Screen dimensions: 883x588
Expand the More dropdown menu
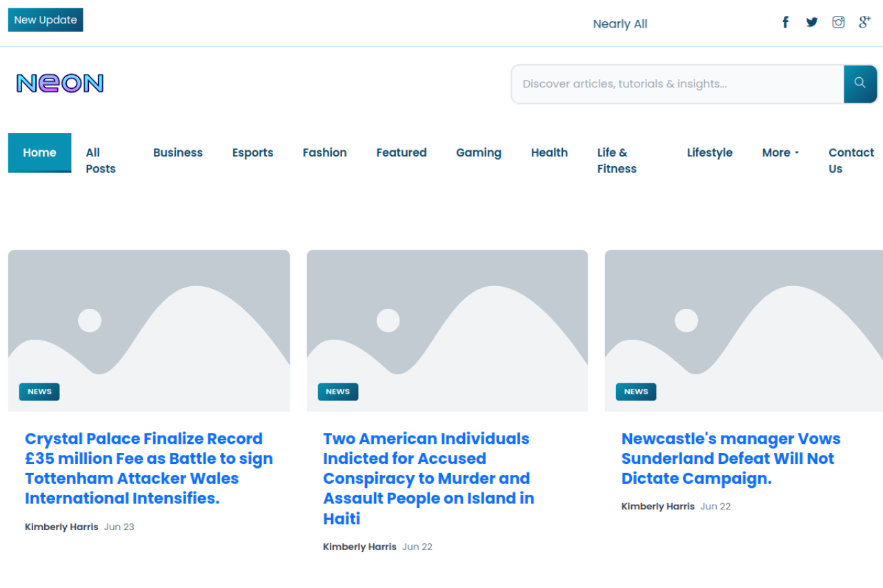(x=781, y=153)
